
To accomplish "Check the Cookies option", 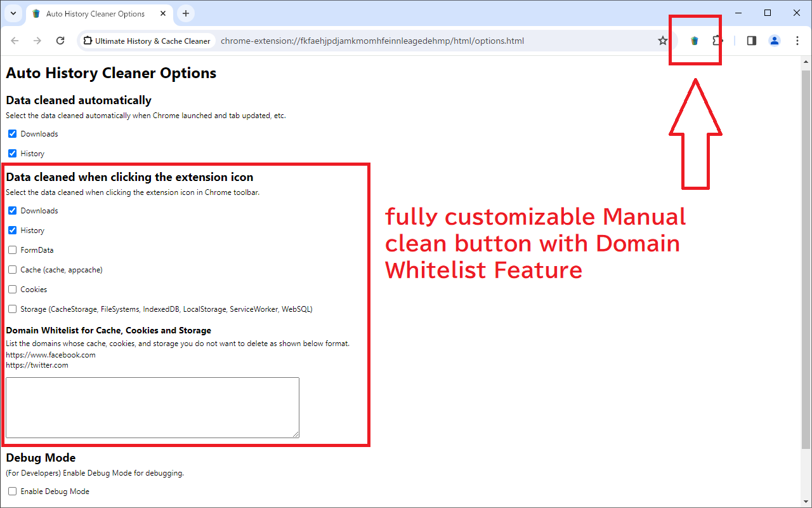I will pyautogui.click(x=13, y=290).
